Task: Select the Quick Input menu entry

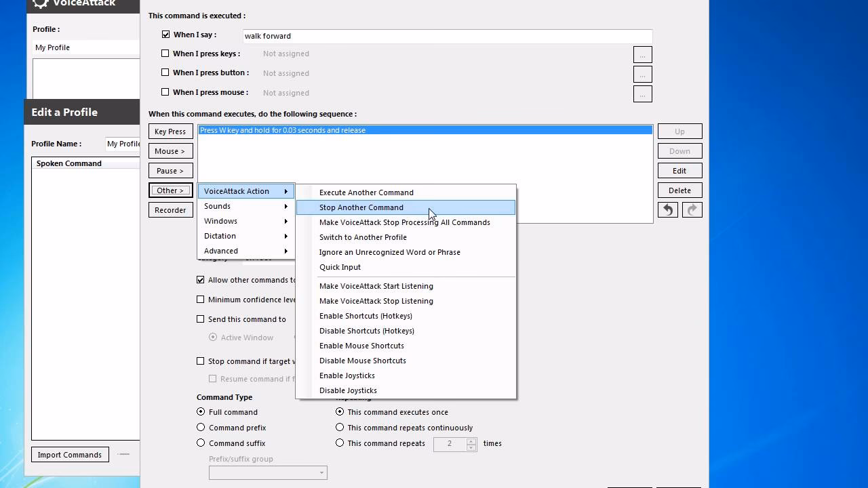Action: [x=406, y=267]
